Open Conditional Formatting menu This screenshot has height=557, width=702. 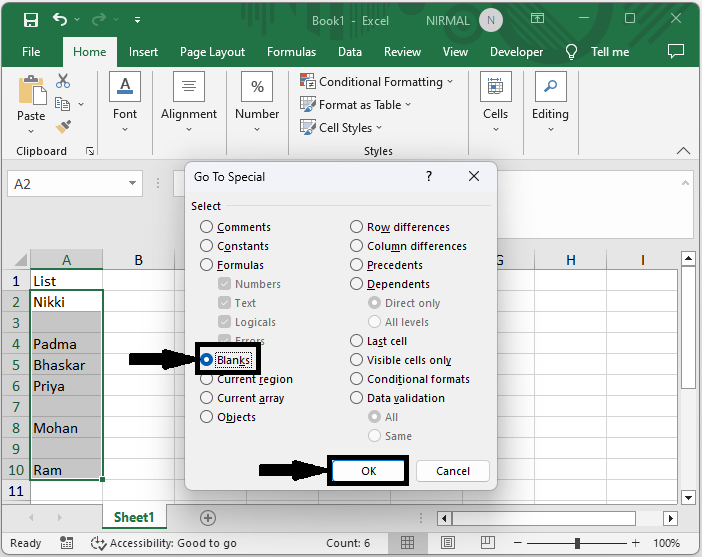click(x=377, y=81)
